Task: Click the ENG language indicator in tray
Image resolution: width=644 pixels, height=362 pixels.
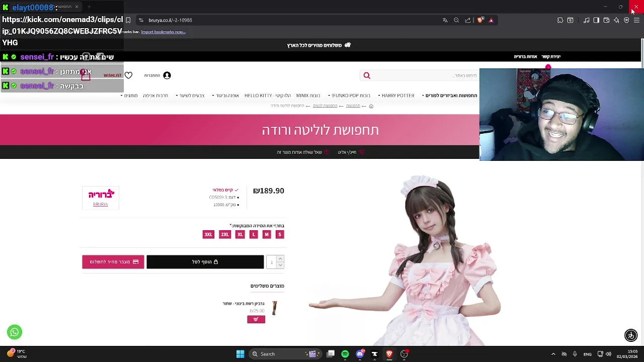Action: pyautogui.click(x=587, y=354)
